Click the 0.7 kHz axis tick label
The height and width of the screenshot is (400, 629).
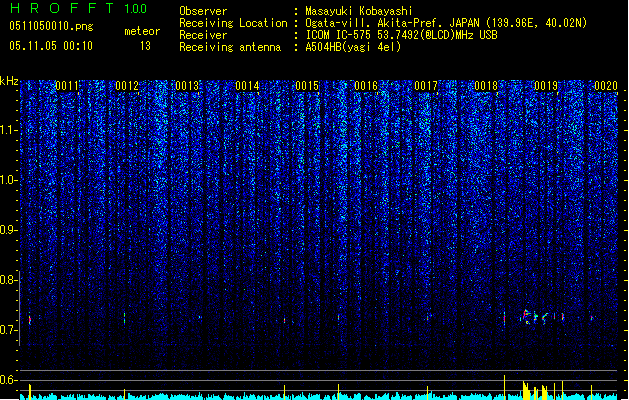[x=9, y=330]
